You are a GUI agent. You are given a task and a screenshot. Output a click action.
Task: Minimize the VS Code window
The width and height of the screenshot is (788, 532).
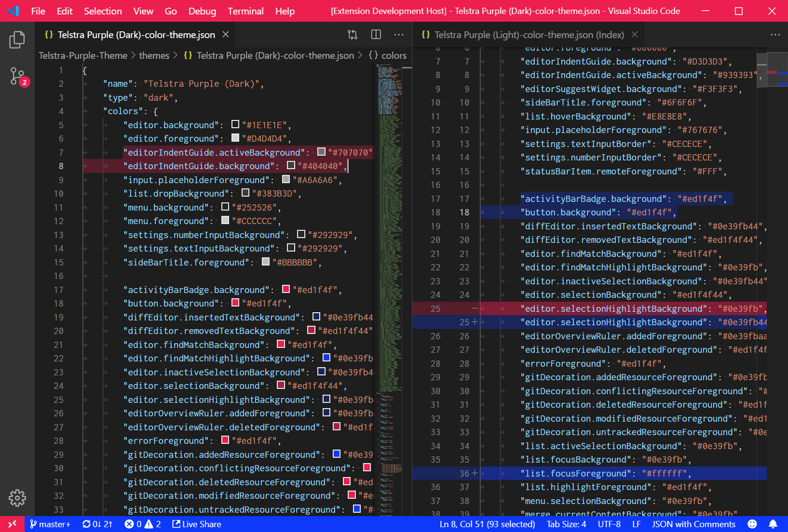point(706,11)
